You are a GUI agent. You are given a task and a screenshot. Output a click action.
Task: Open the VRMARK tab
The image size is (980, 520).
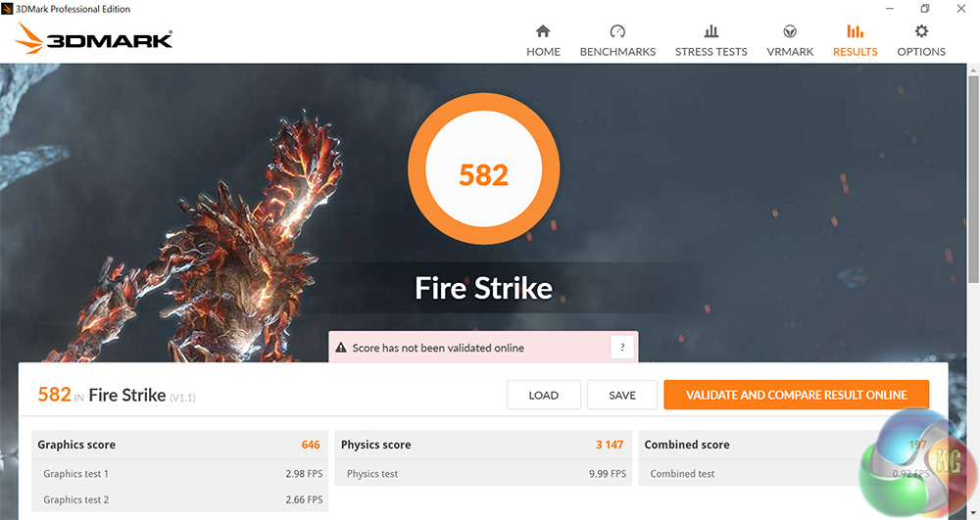point(790,52)
